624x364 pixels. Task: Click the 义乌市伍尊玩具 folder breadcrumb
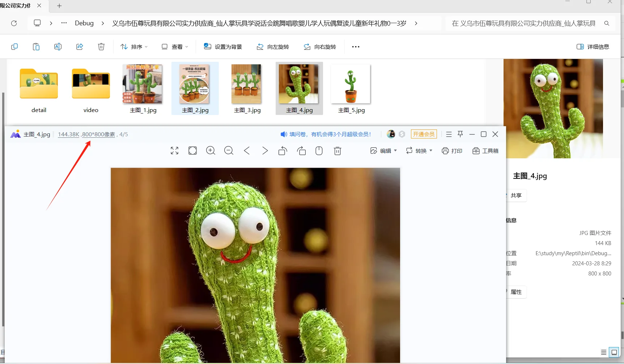pos(259,23)
